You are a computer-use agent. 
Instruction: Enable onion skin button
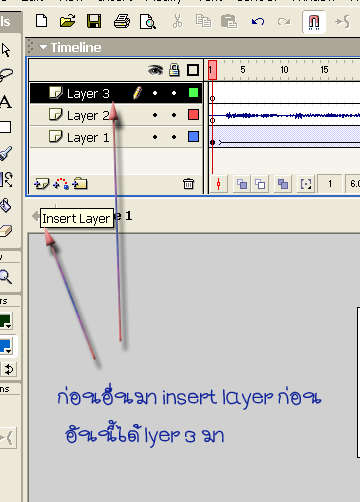click(x=242, y=184)
